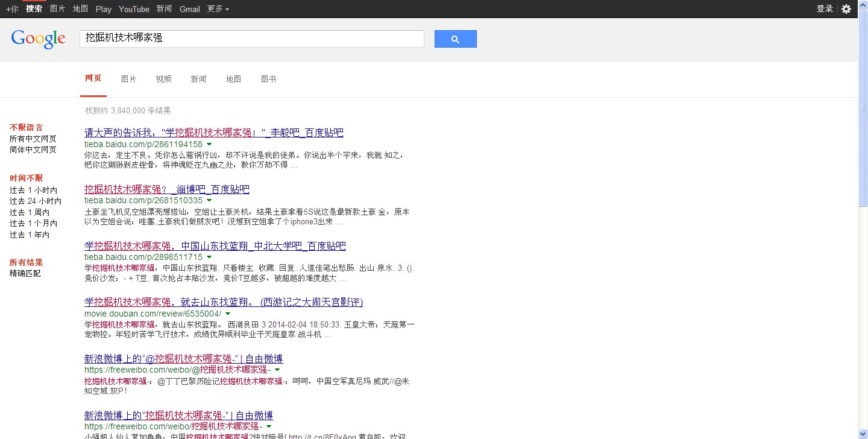The width and height of the screenshot is (868, 439).
Task: Click the scrollbar up arrow
Action: pyautogui.click(x=863, y=5)
